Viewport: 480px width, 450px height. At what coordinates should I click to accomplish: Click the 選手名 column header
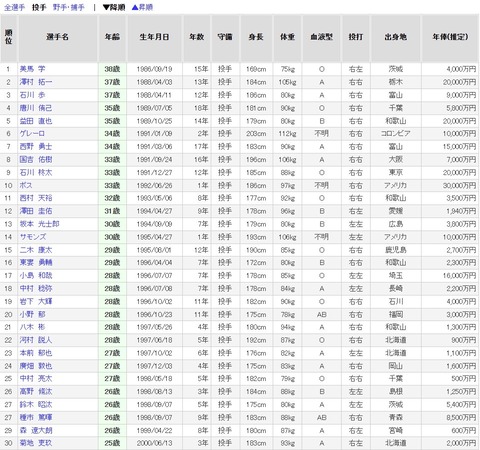point(58,37)
